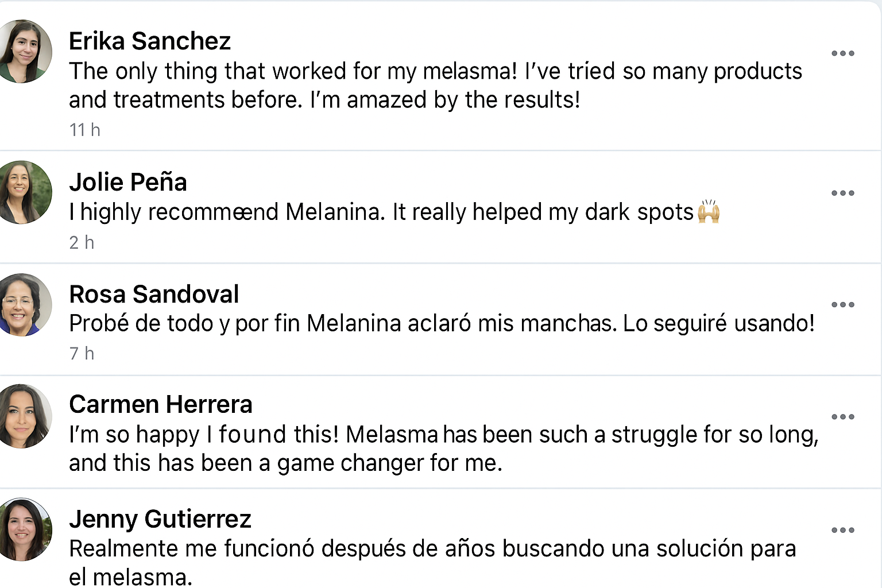Open Erika Sanchez's profile via her name

coord(150,41)
